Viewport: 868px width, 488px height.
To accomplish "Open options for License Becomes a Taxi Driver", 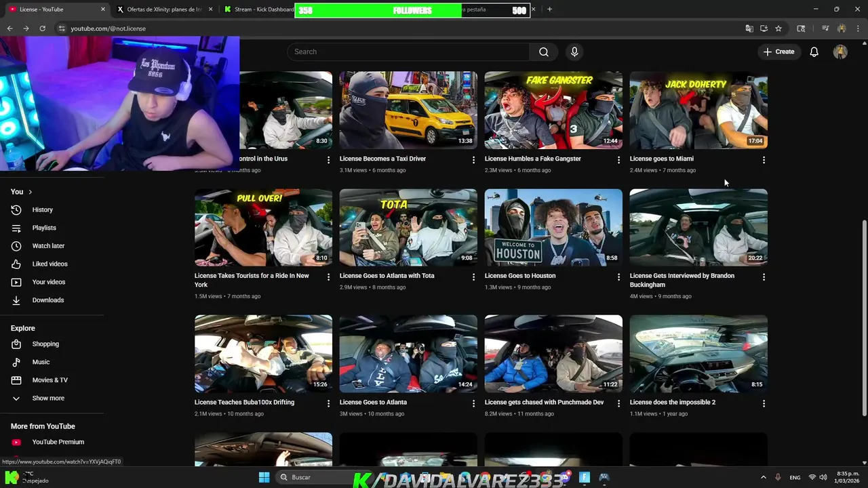I will pyautogui.click(x=473, y=160).
